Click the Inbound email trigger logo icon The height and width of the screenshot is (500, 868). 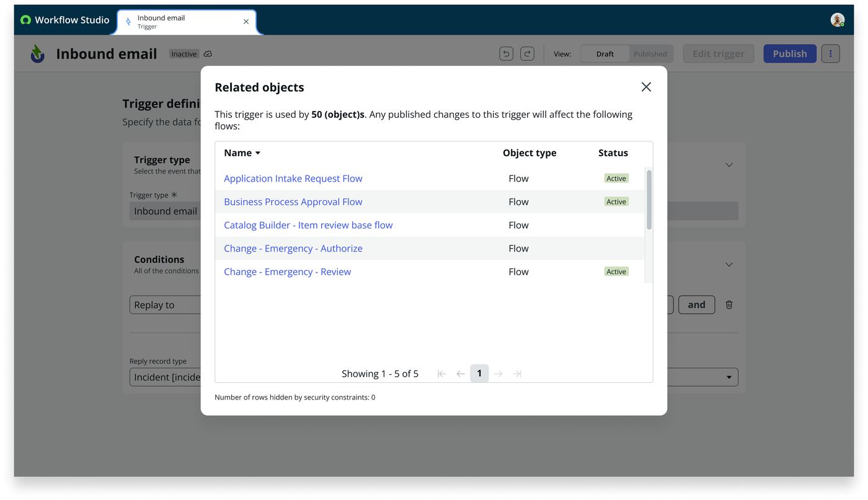[x=38, y=54]
